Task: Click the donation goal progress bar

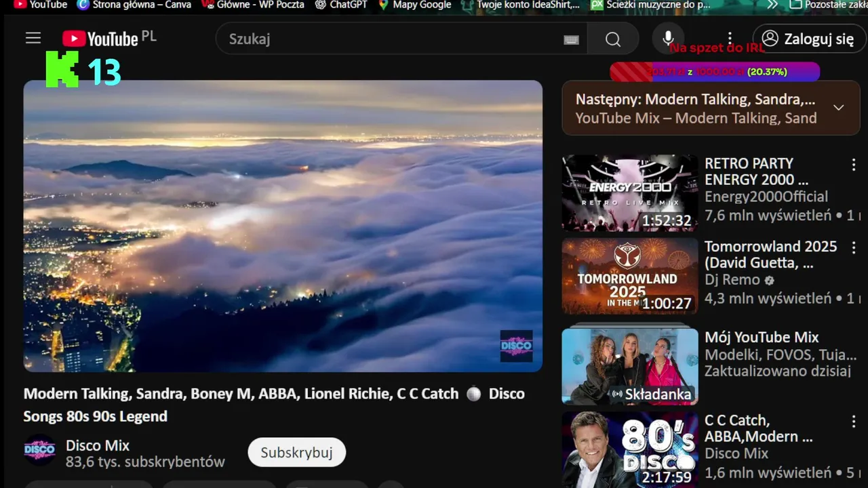Action: tap(715, 72)
